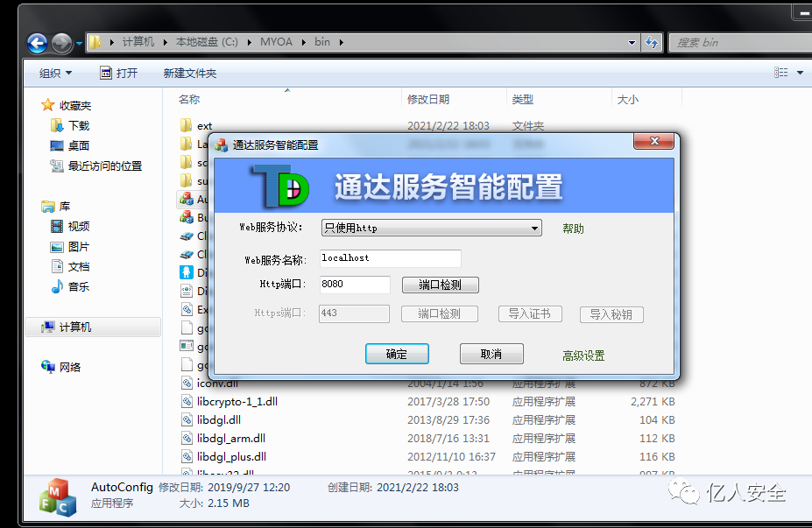Click the libdgl.dll file icon
812x528 pixels.
[187, 419]
